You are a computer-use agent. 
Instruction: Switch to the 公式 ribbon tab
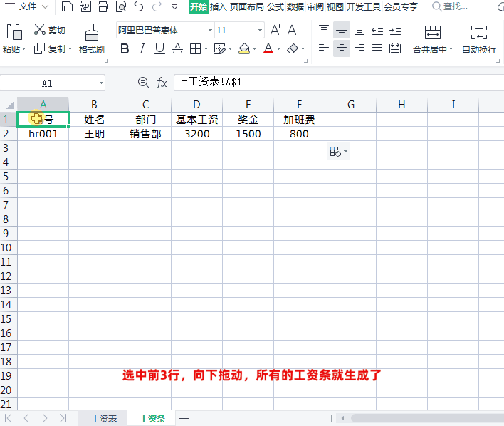[275, 6]
